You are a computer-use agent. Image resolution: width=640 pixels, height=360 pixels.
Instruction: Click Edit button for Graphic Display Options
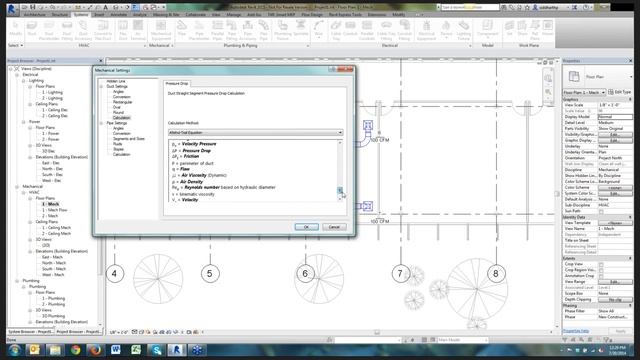click(x=615, y=140)
